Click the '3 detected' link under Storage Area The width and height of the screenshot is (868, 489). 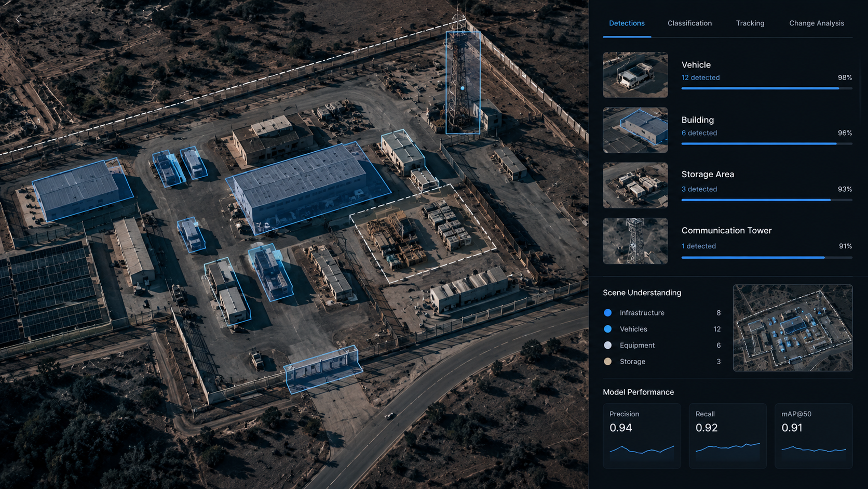coord(699,189)
